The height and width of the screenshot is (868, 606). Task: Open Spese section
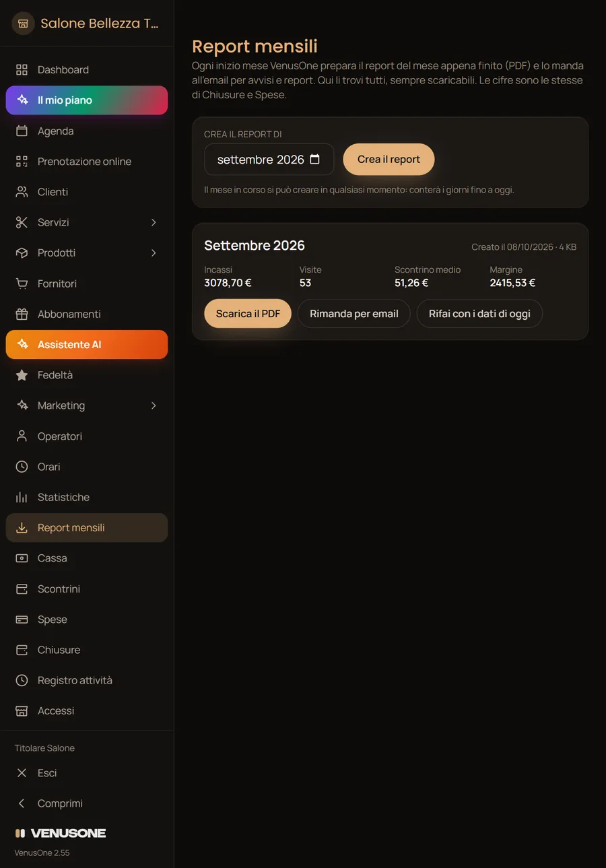point(87,620)
